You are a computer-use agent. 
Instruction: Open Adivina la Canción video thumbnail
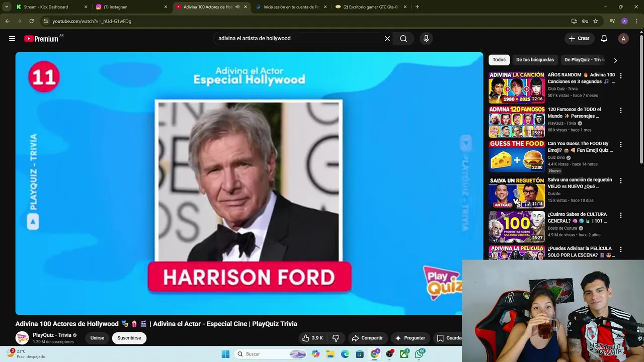click(517, 87)
